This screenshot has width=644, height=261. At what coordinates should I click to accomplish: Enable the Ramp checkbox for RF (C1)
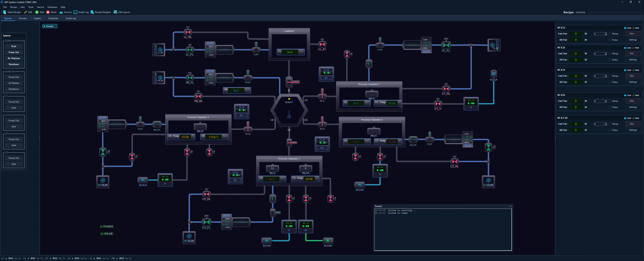point(610,34)
